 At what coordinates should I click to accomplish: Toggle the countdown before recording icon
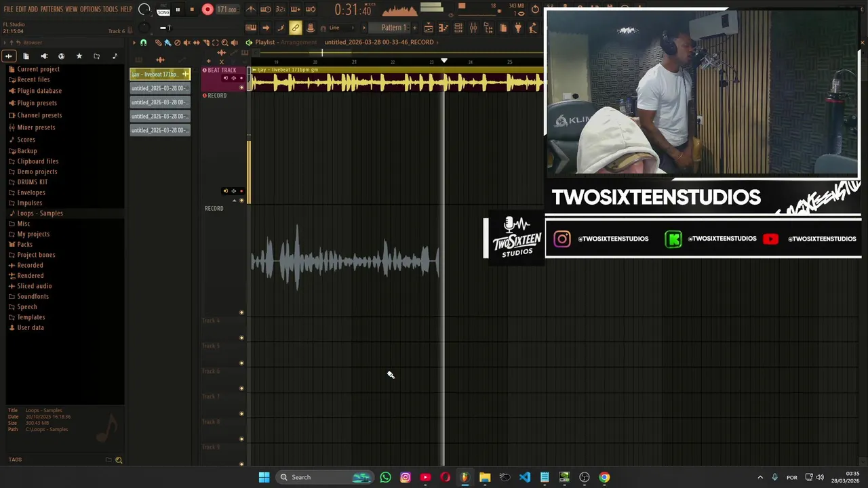[280, 9]
